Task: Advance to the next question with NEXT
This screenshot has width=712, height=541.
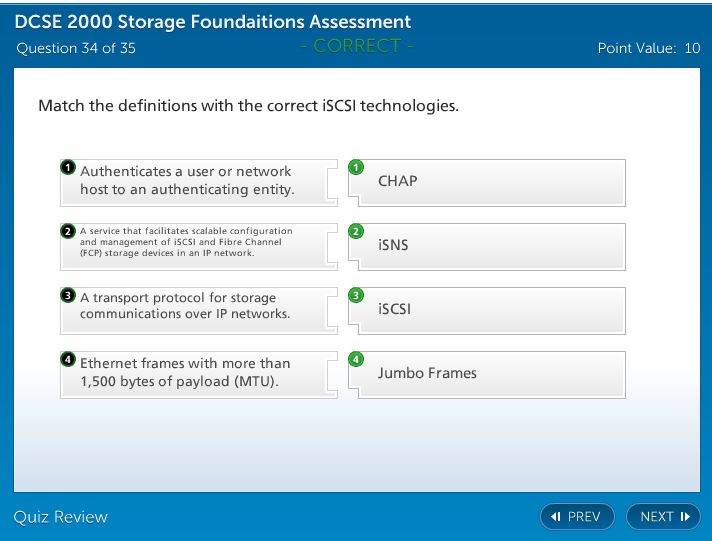Action: pyautogui.click(x=664, y=516)
